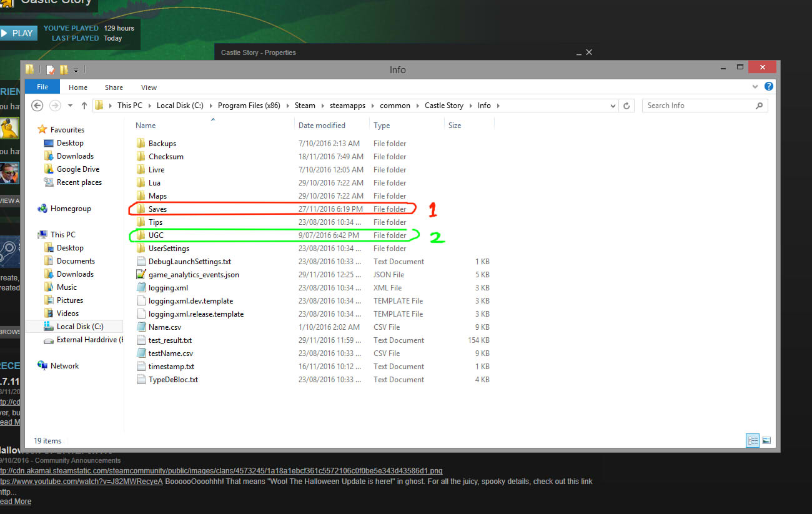The width and height of the screenshot is (812, 514).
Task: Click the forward navigation arrow in Explorer
Action: point(54,106)
